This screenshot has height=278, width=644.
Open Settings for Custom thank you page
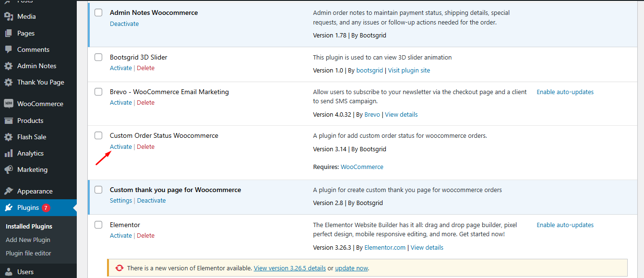click(x=121, y=200)
